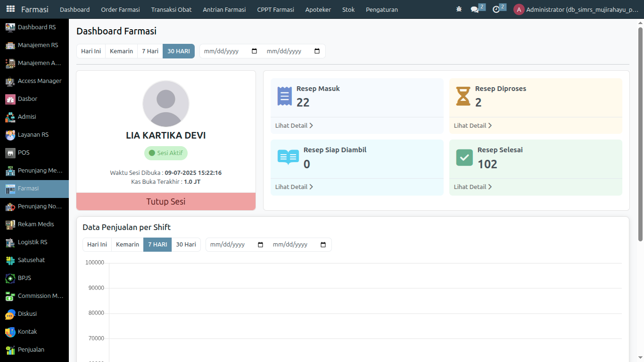Open the Order Farmasi menu
Image resolution: width=644 pixels, height=362 pixels.
tap(120, 9)
